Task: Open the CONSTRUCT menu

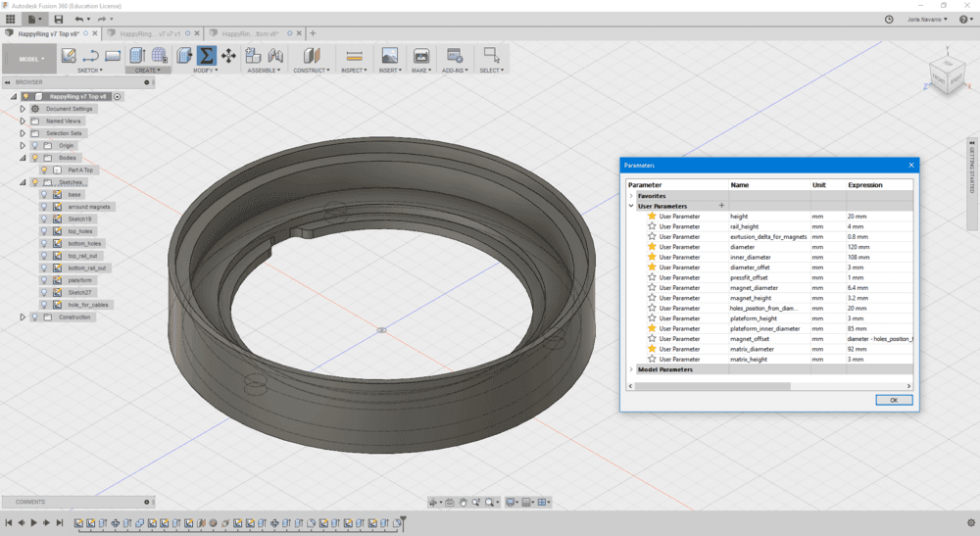Action: tap(312, 71)
